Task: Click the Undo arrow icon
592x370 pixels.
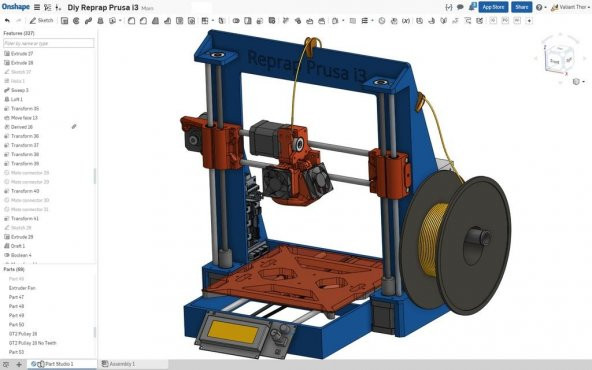Action: (7, 21)
